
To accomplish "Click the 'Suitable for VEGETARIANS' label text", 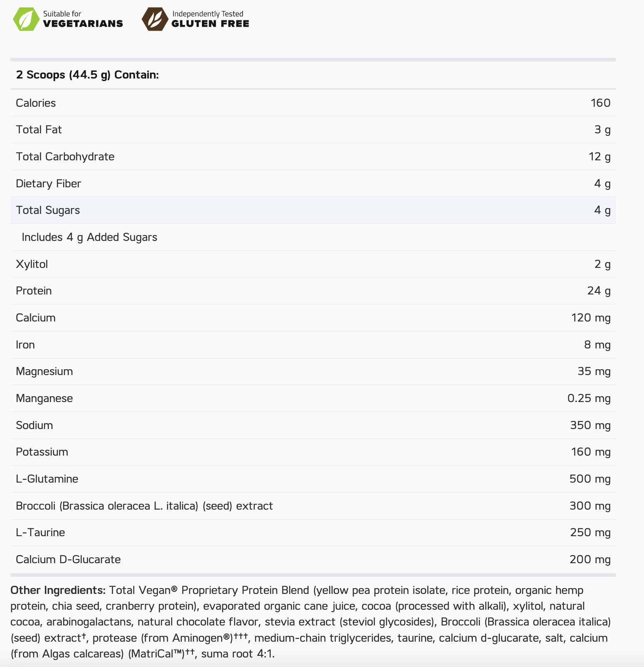I will click(83, 19).
